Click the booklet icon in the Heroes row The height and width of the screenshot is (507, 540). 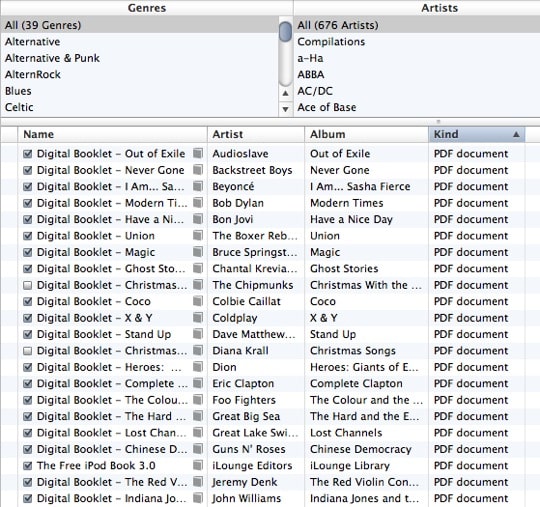click(x=198, y=366)
